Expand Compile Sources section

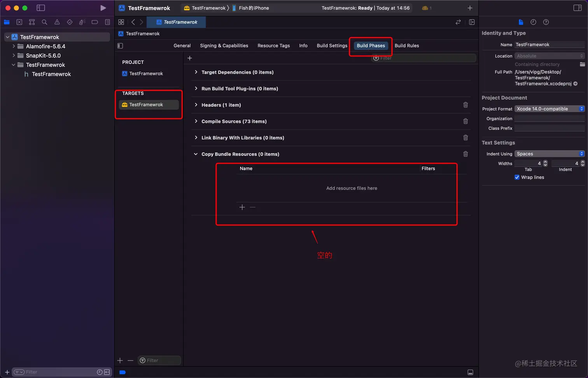click(x=196, y=121)
